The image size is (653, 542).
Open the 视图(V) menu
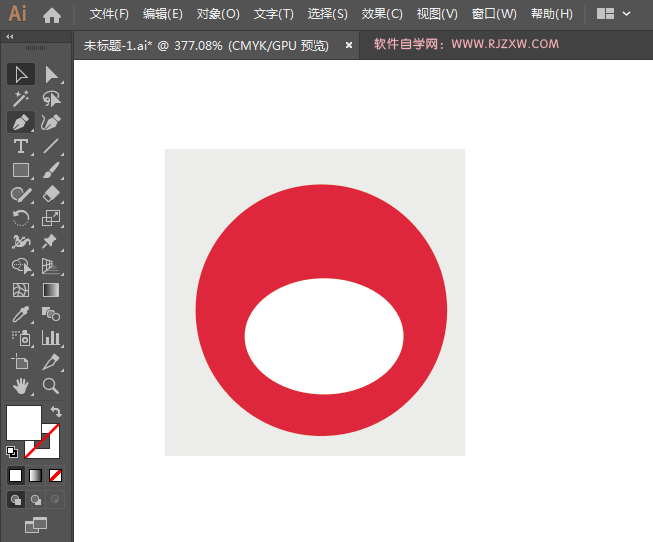[437, 14]
